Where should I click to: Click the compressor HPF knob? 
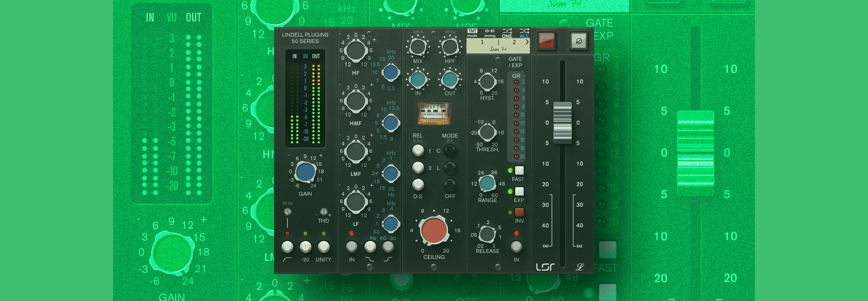[x=450, y=47]
